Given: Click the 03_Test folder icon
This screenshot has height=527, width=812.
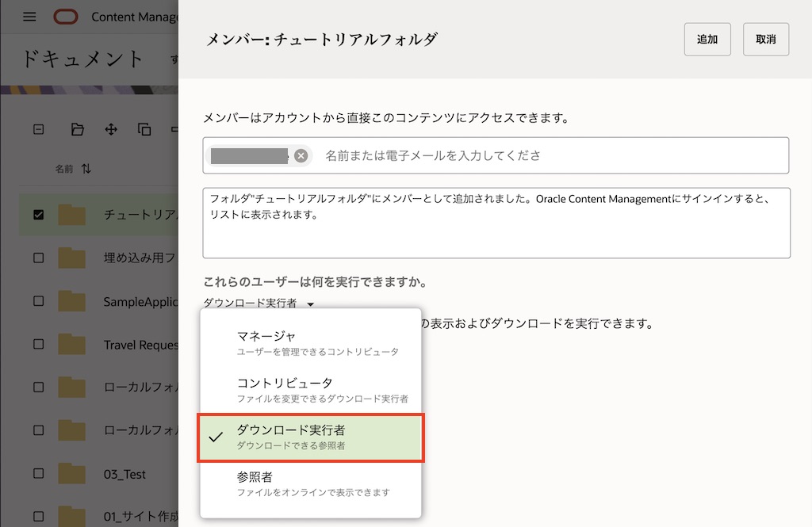Looking at the screenshot, I should 71,474.
